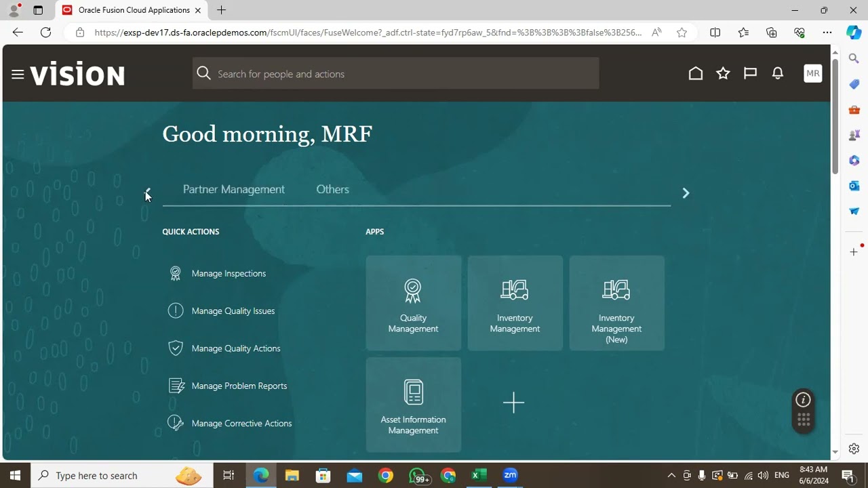Show hidden system tray icons

point(671,476)
